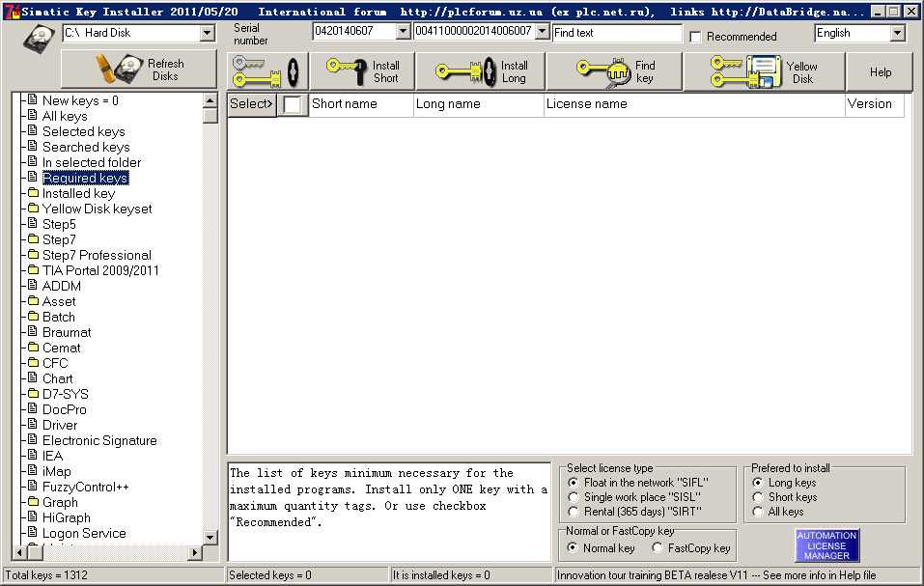Viewport: 924px width, 586px height.
Task: Open the C:\ Hard Disk drive dropdown
Action: click(x=207, y=33)
